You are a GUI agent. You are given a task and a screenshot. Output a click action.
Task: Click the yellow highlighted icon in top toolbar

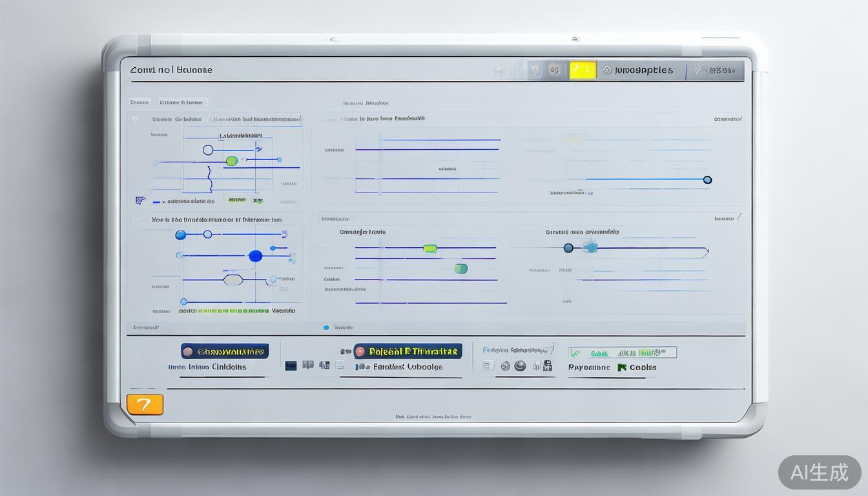[583, 70]
